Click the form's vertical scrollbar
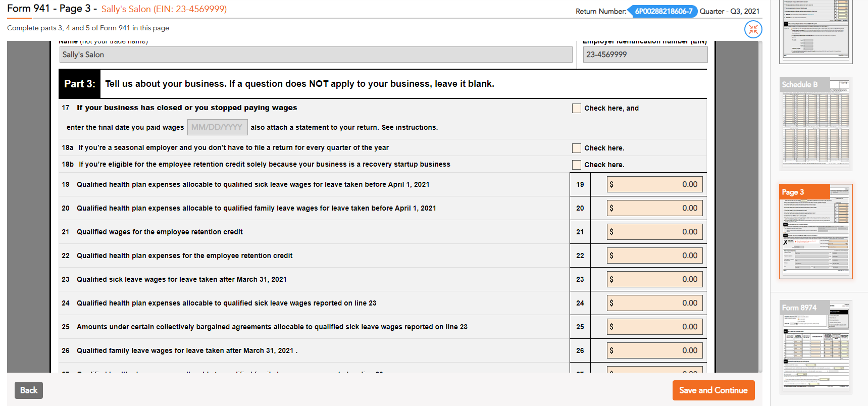868x406 pixels. point(760,202)
